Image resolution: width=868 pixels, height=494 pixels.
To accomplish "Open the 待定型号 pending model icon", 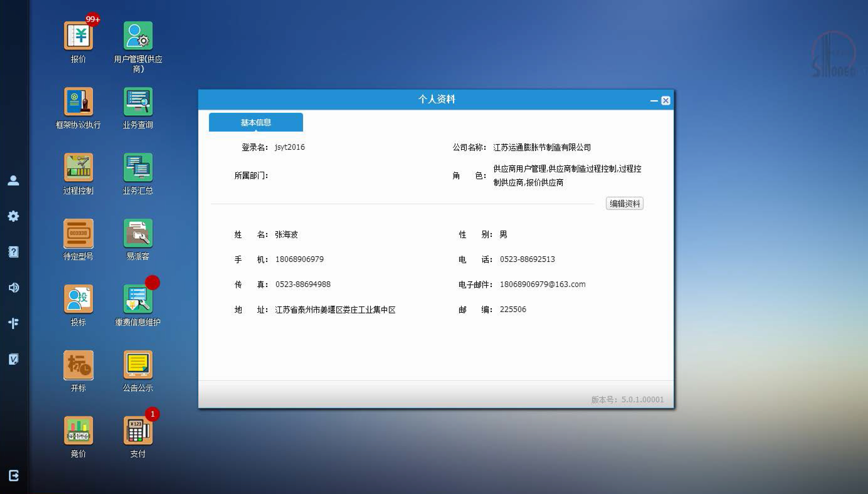I will (78, 233).
